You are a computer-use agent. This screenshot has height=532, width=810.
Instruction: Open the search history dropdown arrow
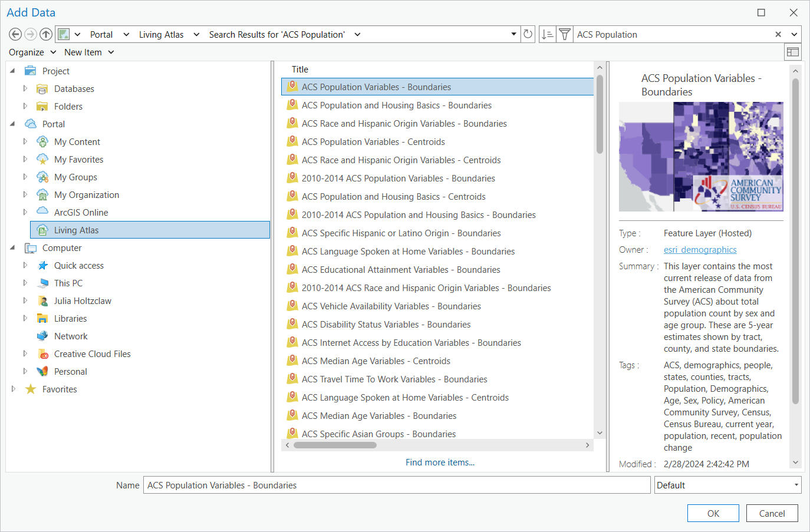pos(794,34)
